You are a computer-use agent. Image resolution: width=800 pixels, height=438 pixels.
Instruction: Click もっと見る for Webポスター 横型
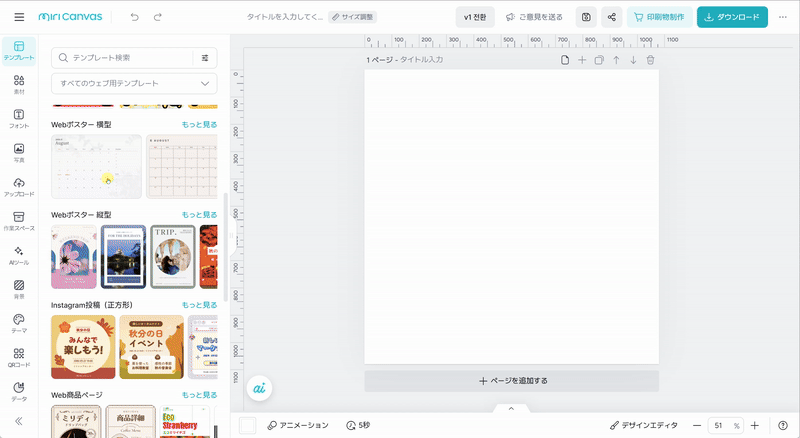pyautogui.click(x=199, y=124)
